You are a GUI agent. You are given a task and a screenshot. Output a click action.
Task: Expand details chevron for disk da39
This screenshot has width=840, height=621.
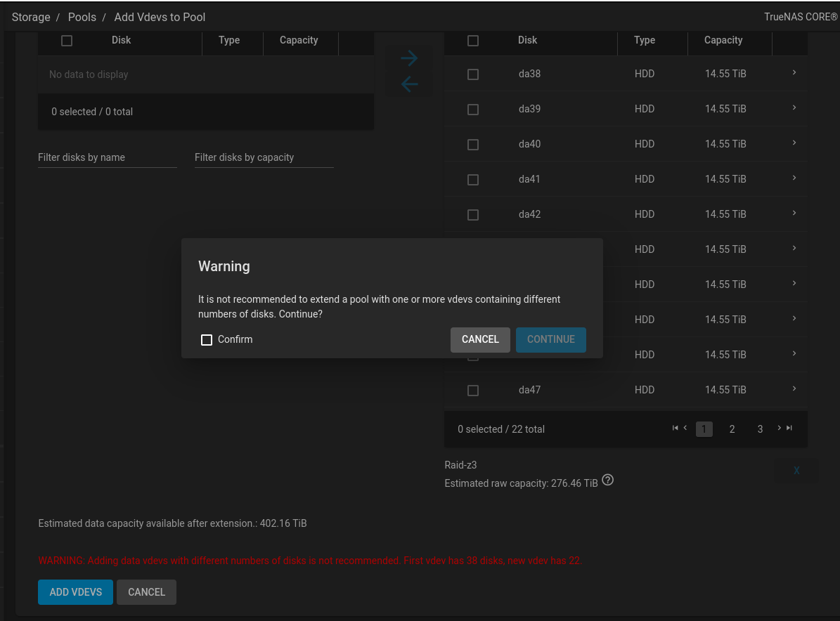(794, 107)
